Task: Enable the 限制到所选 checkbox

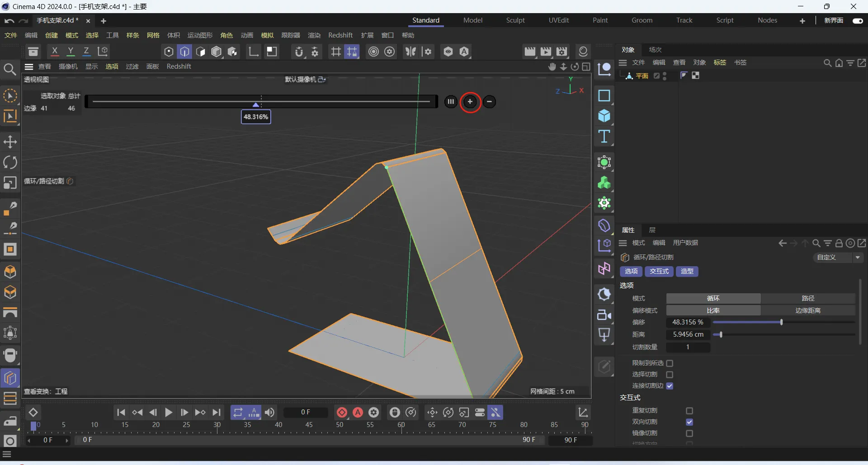Action: click(x=670, y=363)
